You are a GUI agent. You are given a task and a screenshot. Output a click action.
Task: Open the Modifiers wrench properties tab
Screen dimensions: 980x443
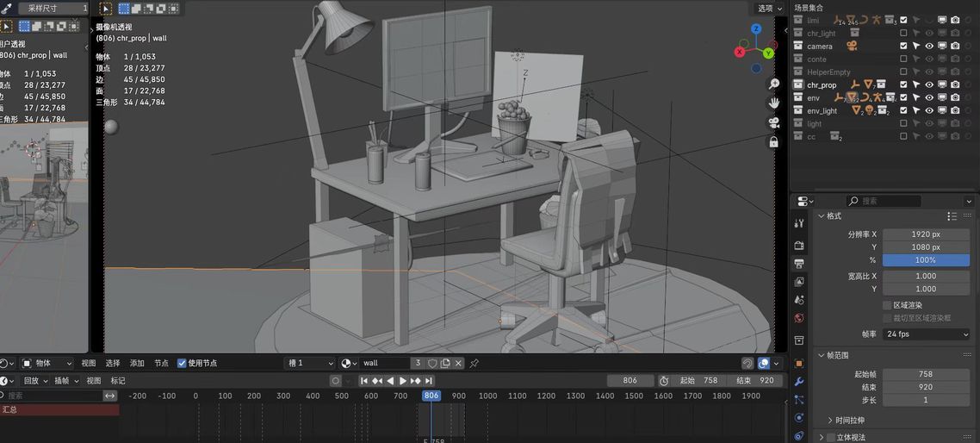click(799, 382)
